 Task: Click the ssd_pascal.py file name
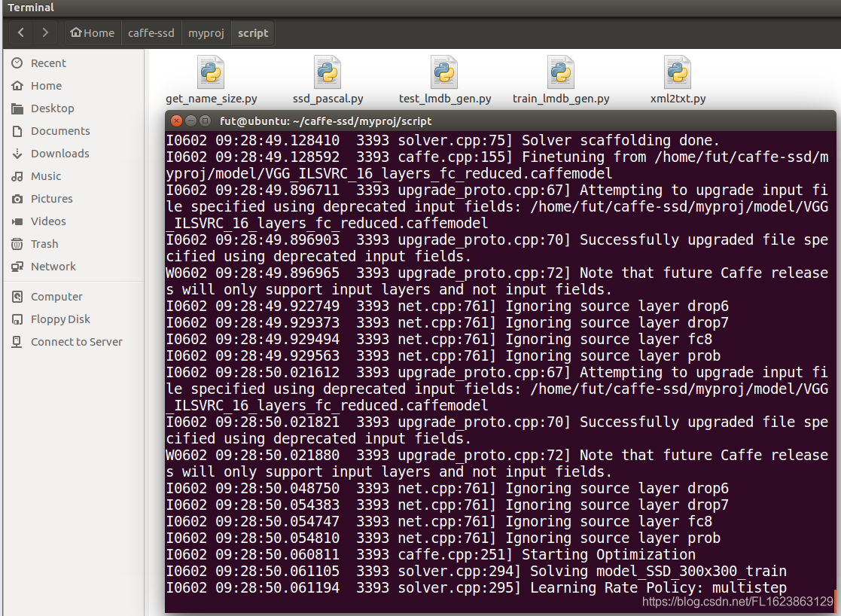point(328,99)
